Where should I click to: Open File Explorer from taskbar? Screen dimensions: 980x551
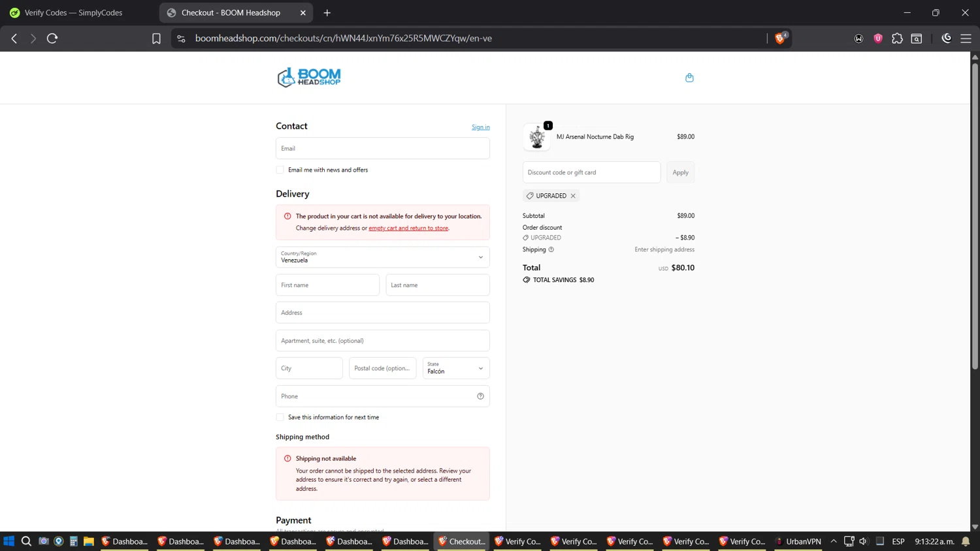point(89,541)
